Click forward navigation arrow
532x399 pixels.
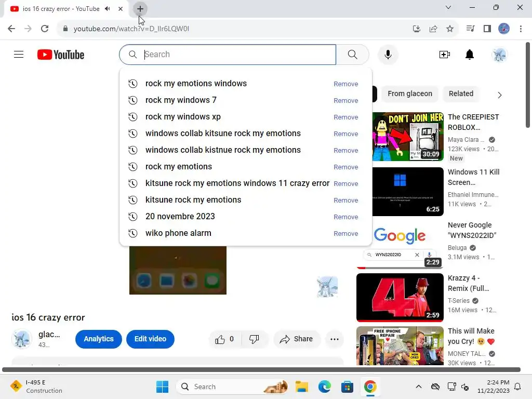pos(28,29)
